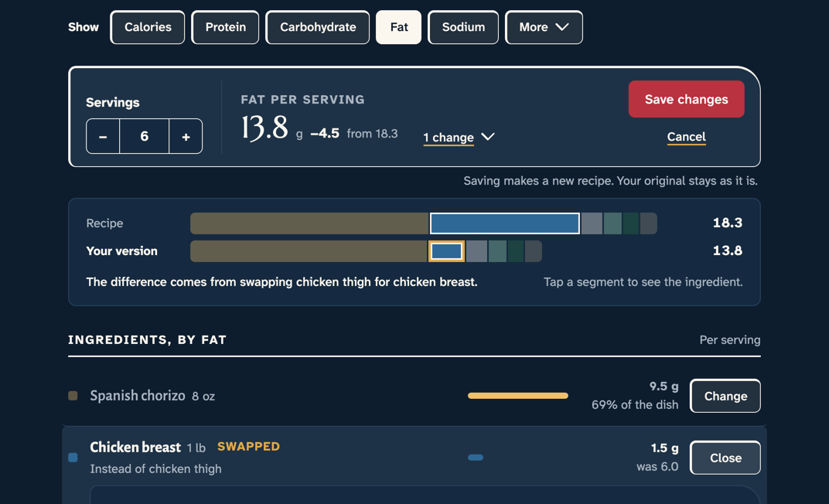Click the 'from 18.3' text
Image resolution: width=829 pixels, height=504 pixels.
(372, 134)
